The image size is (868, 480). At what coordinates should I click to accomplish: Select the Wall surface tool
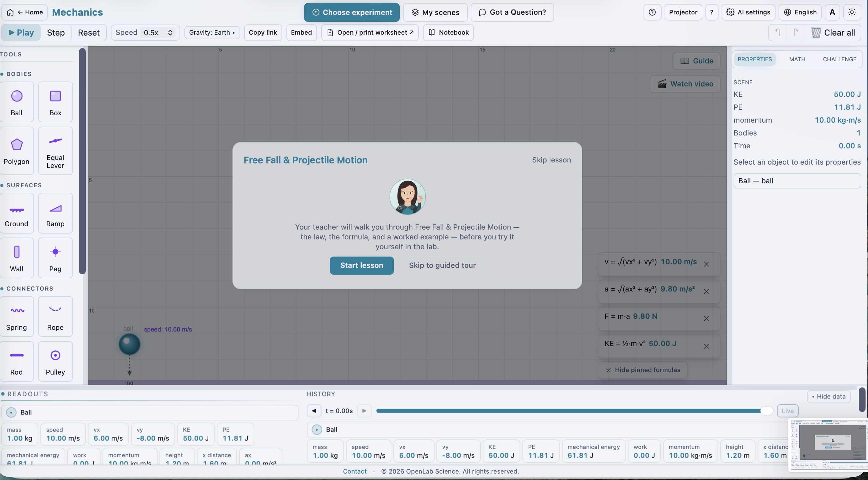tap(17, 258)
